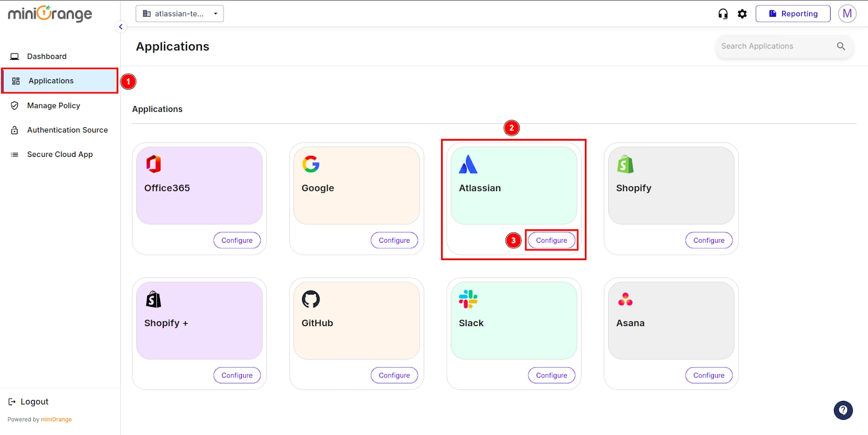Click the Applications grid icon
868x435 pixels.
pos(16,81)
